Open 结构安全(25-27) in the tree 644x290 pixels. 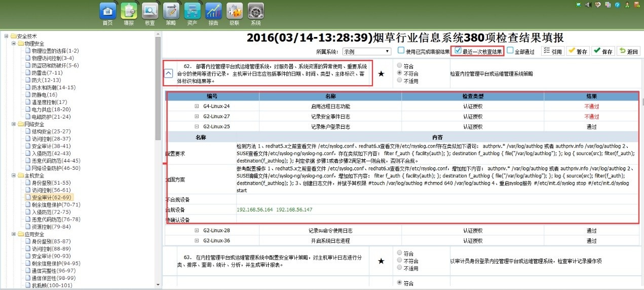click(x=51, y=131)
